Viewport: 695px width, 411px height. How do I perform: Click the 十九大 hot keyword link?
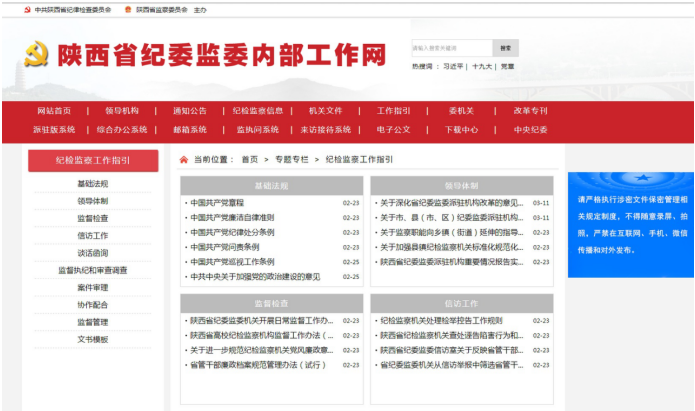pos(482,66)
